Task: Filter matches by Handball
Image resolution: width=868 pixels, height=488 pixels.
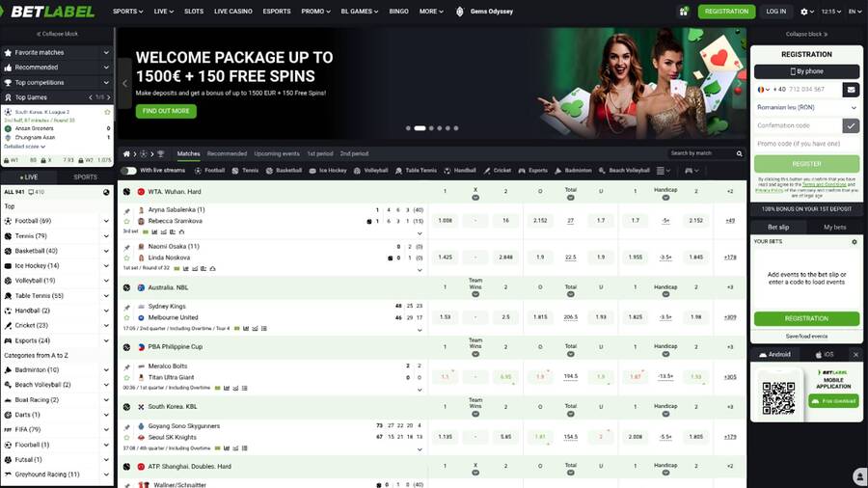Action: pos(459,171)
